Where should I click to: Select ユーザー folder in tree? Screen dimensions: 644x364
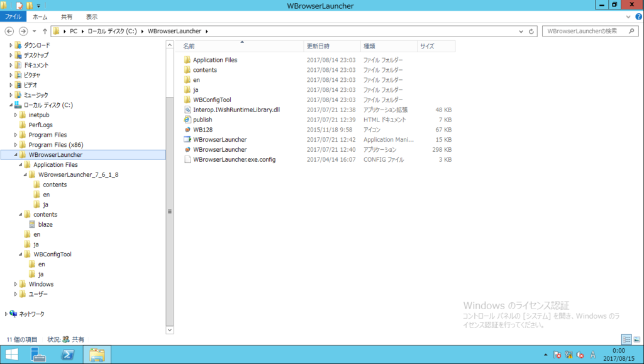tap(38, 295)
